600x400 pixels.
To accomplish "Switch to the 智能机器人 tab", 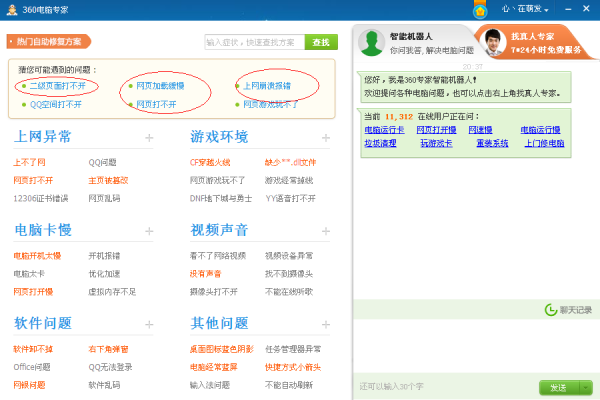I will click(x=415, y=42).
